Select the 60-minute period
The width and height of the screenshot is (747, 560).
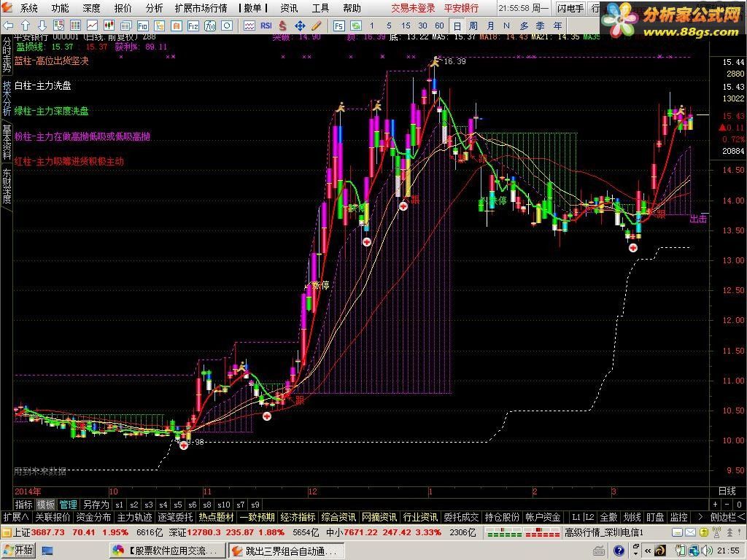pos(439,26)
